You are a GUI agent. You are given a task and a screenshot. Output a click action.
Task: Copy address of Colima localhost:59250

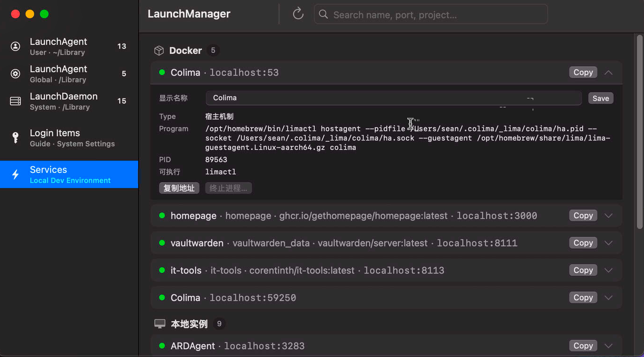click(583, 297)
